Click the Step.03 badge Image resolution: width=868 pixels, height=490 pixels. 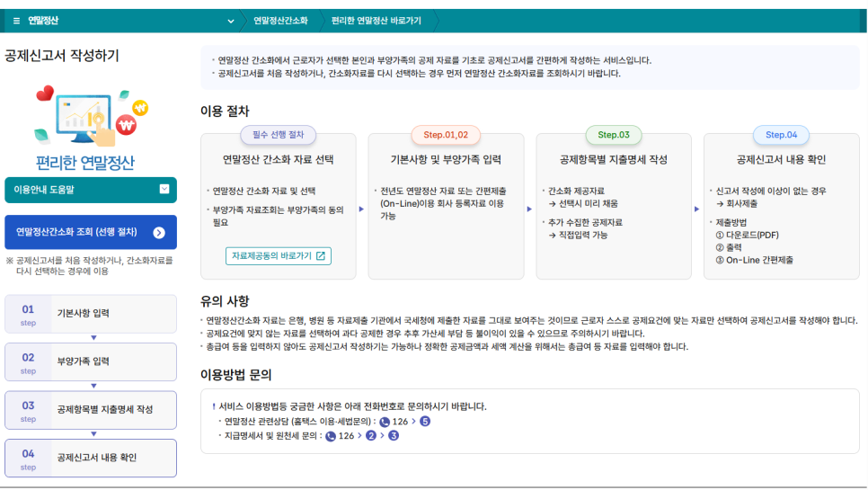click(614, 135)
